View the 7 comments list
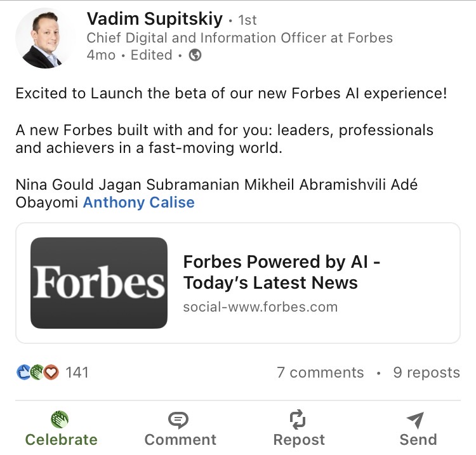476x455 pixels. pos(321,373)
